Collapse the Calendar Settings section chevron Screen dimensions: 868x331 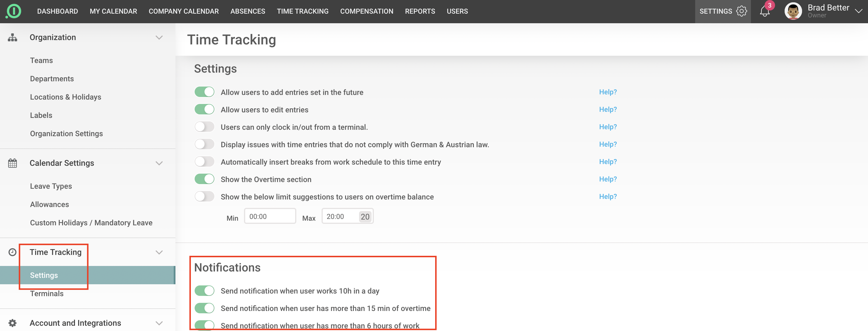pos(159,163)
